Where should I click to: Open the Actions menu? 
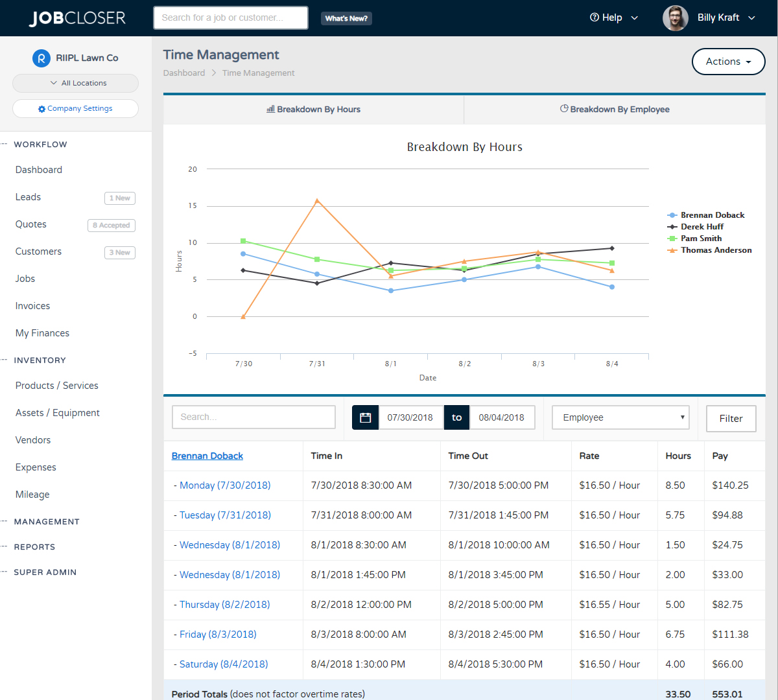point(728,62)
